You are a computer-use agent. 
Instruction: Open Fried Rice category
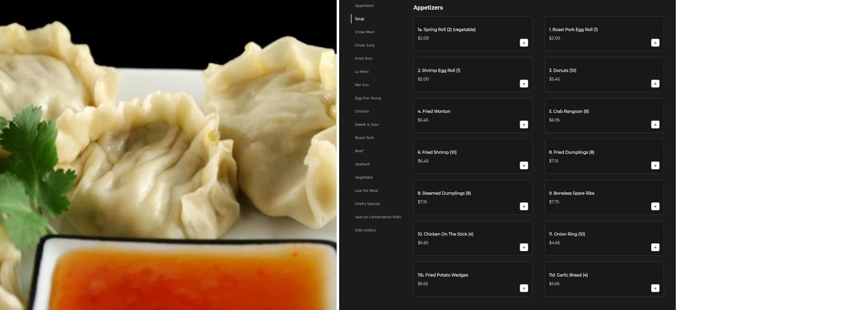pos(363,59)
